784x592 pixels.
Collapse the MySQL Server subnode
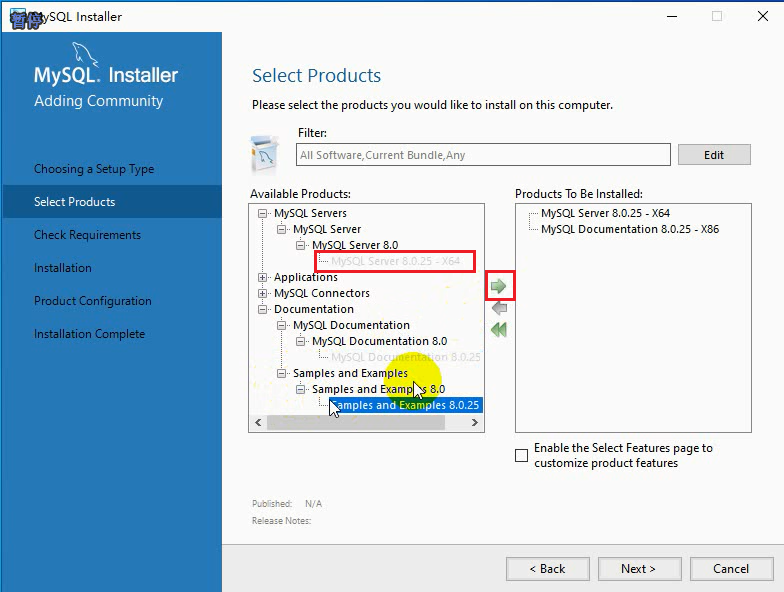click(282, 230)
